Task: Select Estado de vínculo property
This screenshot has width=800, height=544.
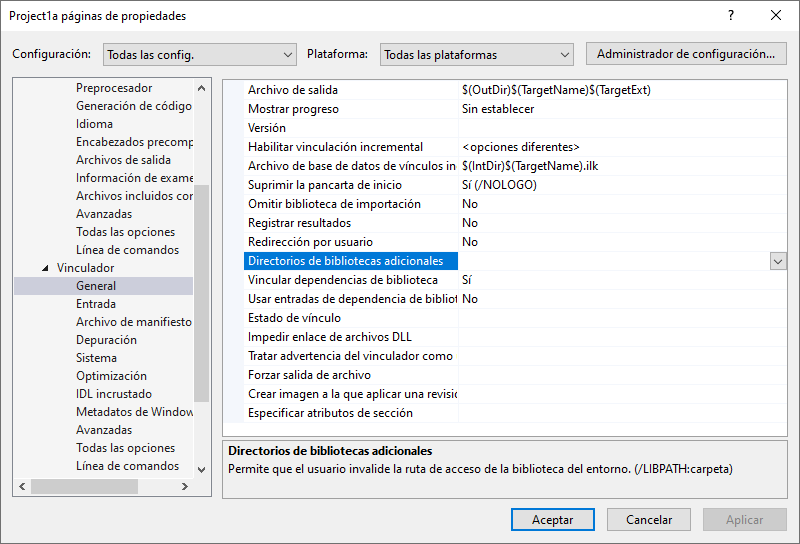Action: tap(294, 318)
